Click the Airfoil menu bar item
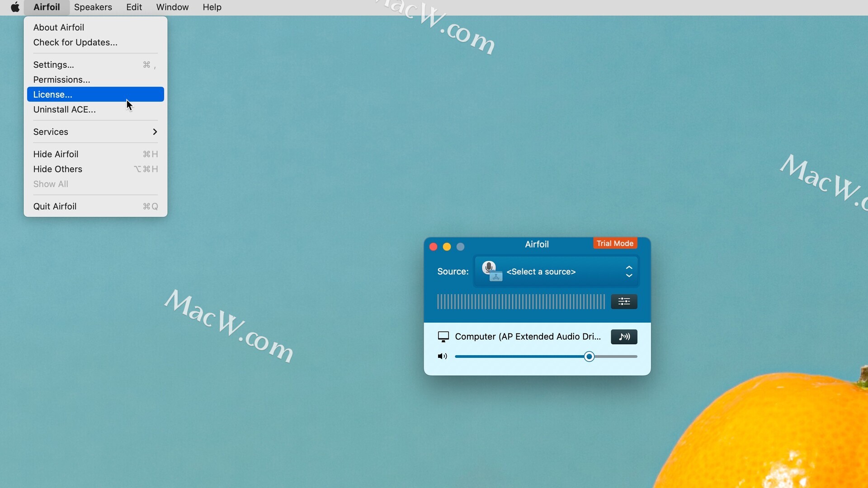868x488 pixels. click(x=47, y=7)
